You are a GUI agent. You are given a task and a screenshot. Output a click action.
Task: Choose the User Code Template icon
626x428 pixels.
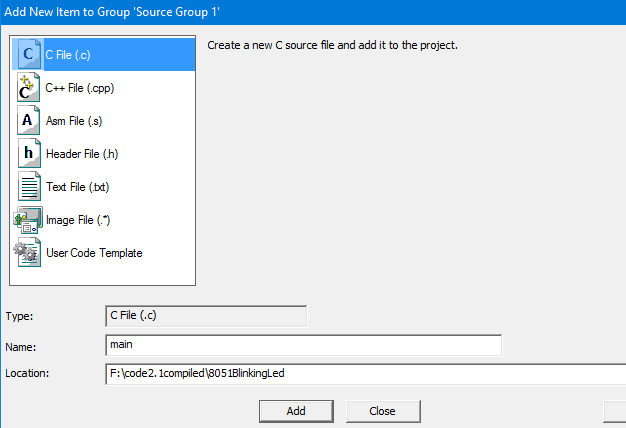pos(27,252)
